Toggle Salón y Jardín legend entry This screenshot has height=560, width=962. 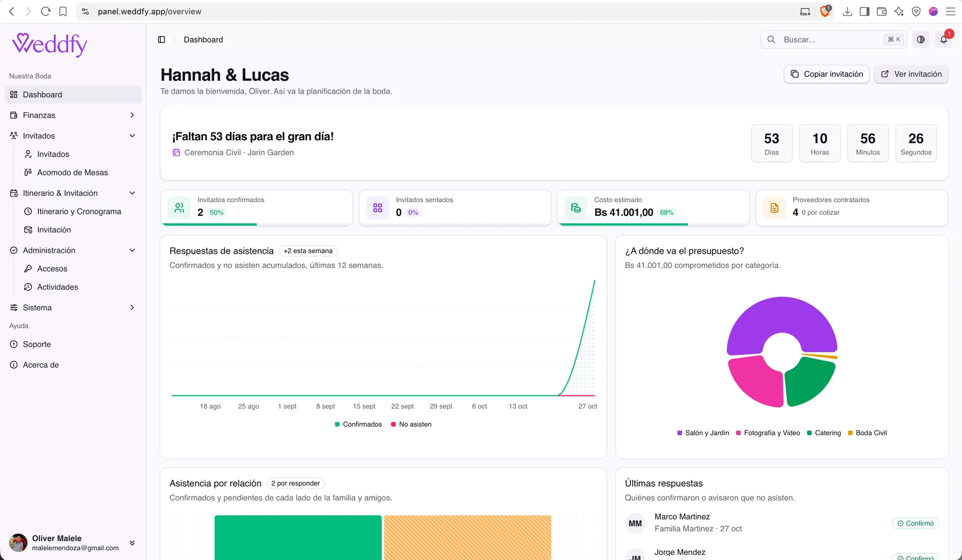pos(703,433)
